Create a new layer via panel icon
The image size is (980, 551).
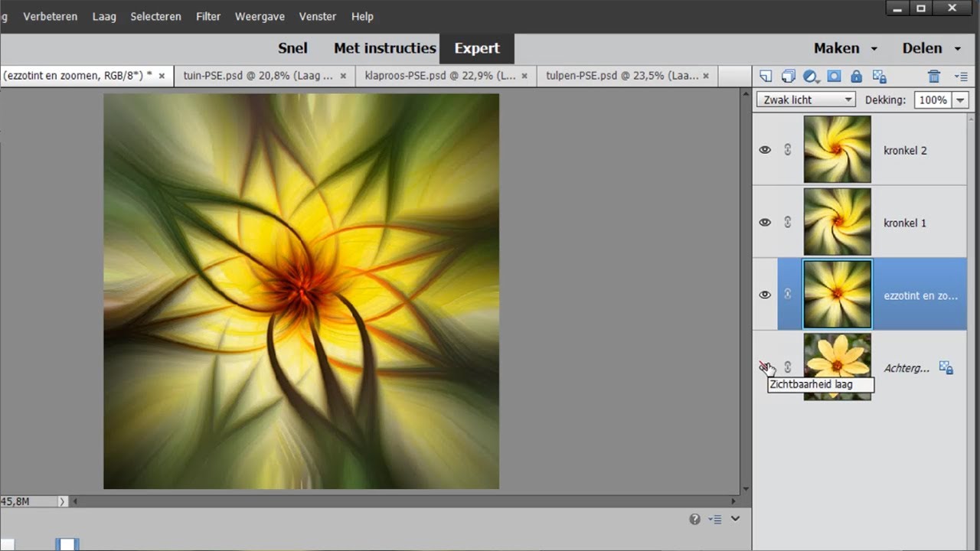point(765,76)
